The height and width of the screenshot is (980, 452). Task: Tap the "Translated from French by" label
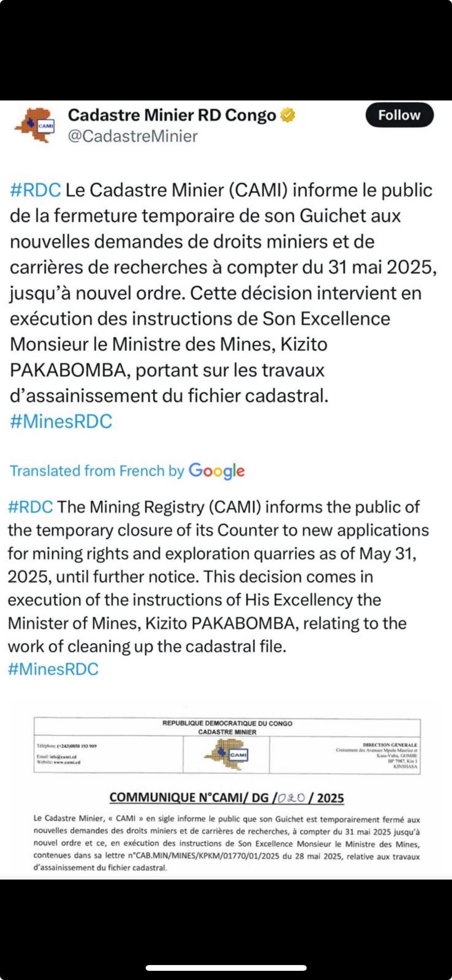coord(97,471)
